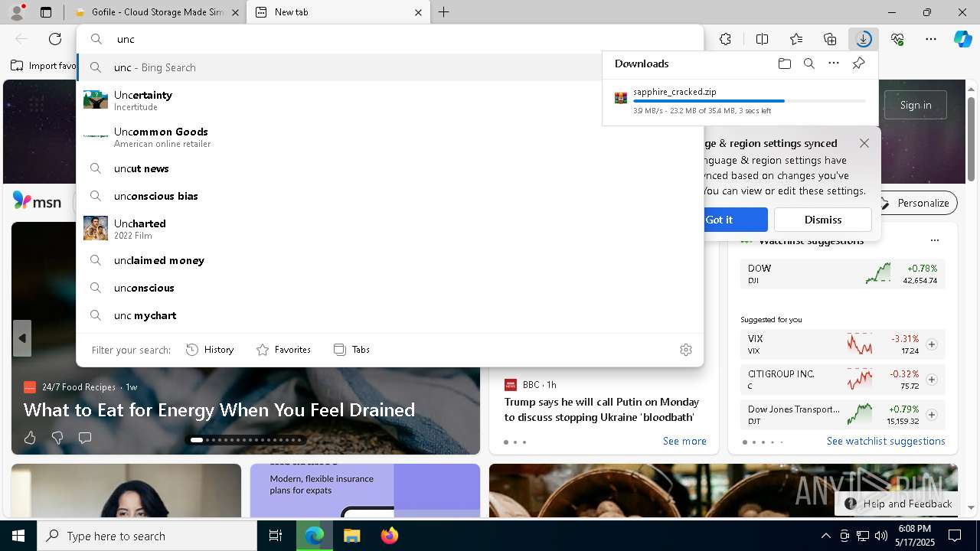This screenshot has height=551, width=980.
Task: Add Citigroup Inc. to watchlist
Action: point(932,380)
